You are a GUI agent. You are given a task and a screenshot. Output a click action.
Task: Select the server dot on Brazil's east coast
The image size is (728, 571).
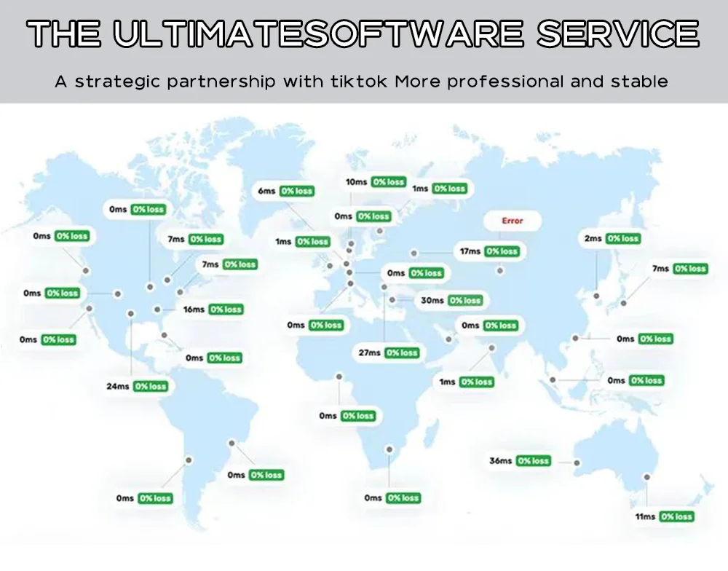[x=232, y=442]
